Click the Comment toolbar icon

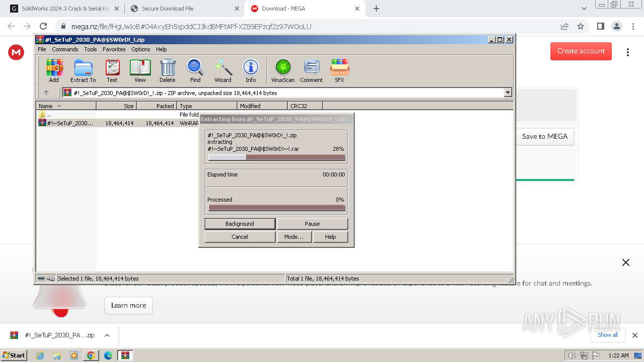point(311,70)
